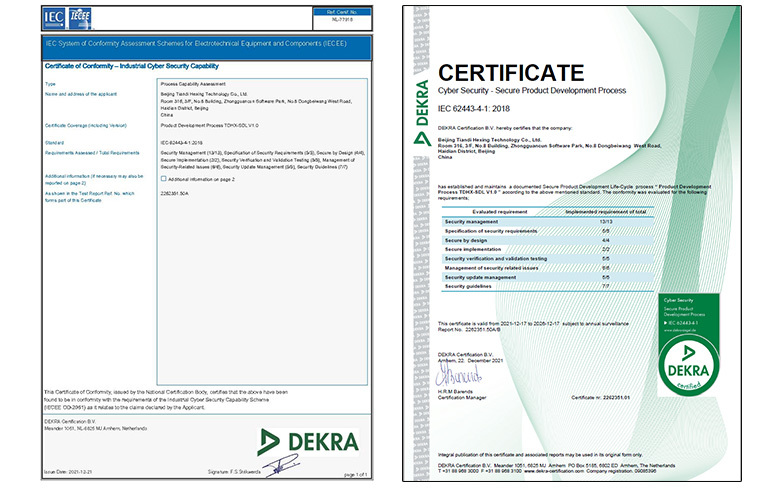Click 'Issue Date: 2021-12-21' text
The height and width of the screenshot is (499, 780).
pos(68,472)
